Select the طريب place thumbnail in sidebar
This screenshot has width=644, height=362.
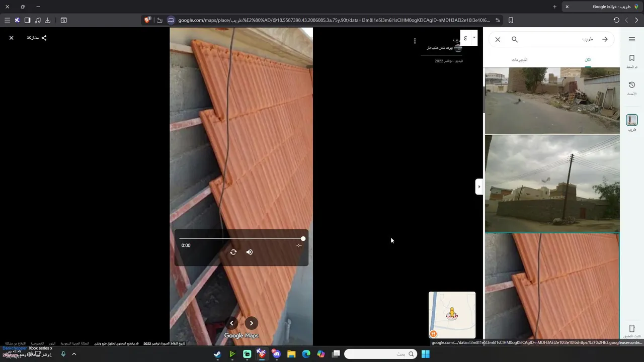632,120
